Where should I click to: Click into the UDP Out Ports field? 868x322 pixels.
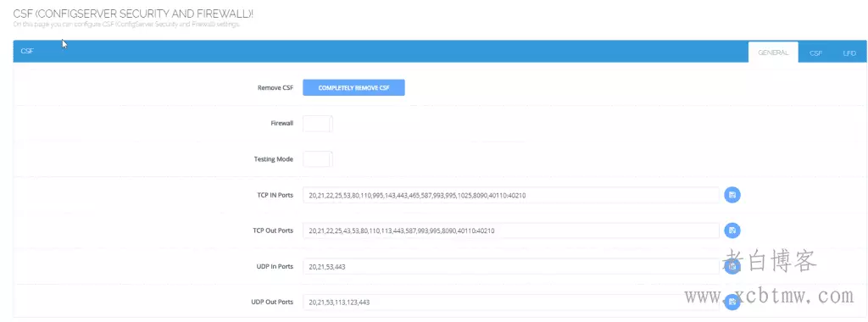pos(510,302)
